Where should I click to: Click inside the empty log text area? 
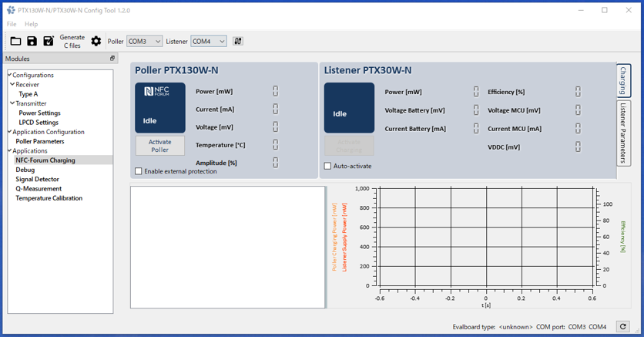tap(227, 247)
